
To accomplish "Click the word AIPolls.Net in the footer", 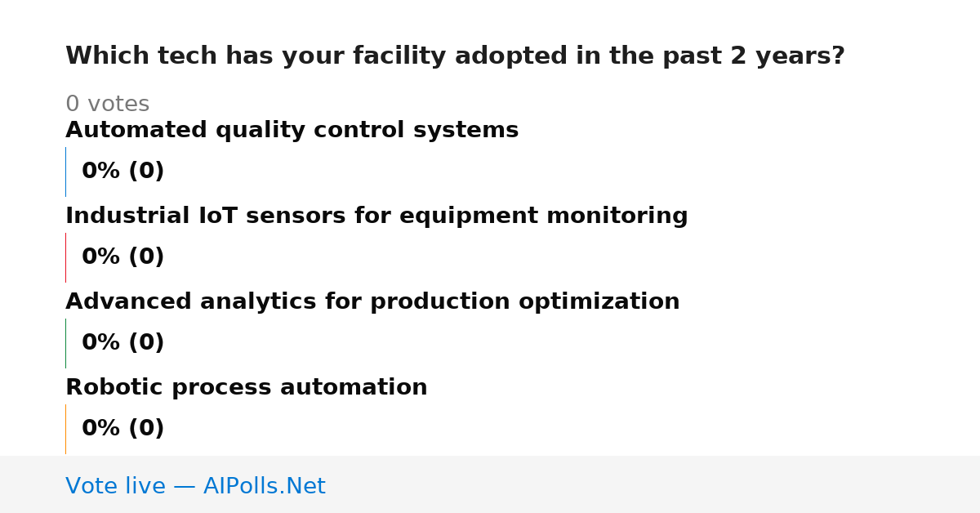I will click(264, 487).
